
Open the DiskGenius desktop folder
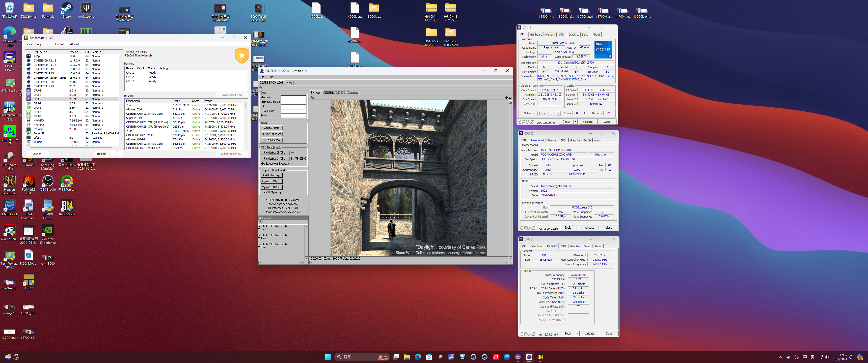click(x=29, y=10)
